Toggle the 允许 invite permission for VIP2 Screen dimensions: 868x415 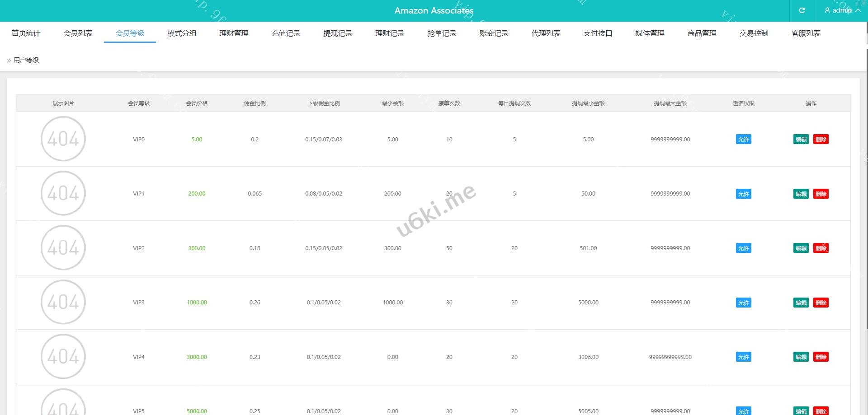pos(743,248)
